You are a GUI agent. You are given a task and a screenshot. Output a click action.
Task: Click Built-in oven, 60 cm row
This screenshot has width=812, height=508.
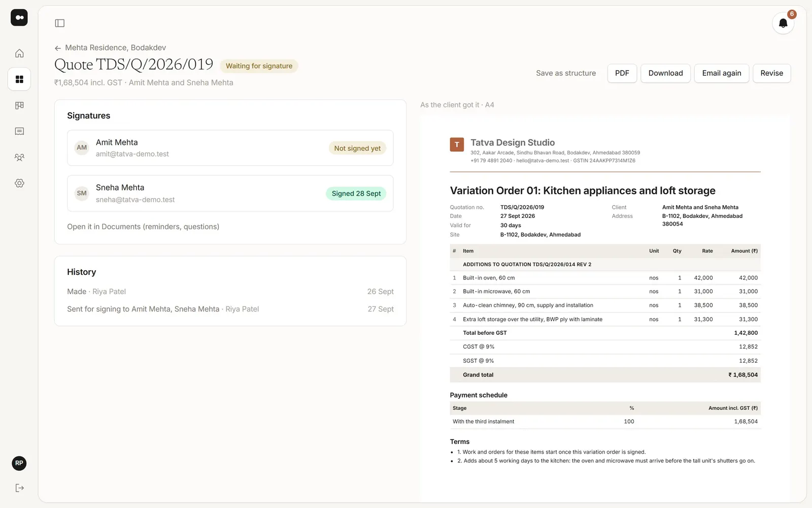tap(605, 278)
